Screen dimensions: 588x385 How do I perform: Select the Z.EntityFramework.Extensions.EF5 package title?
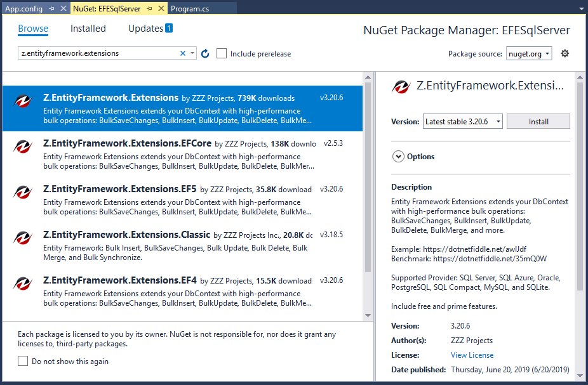tap(119, 189)
